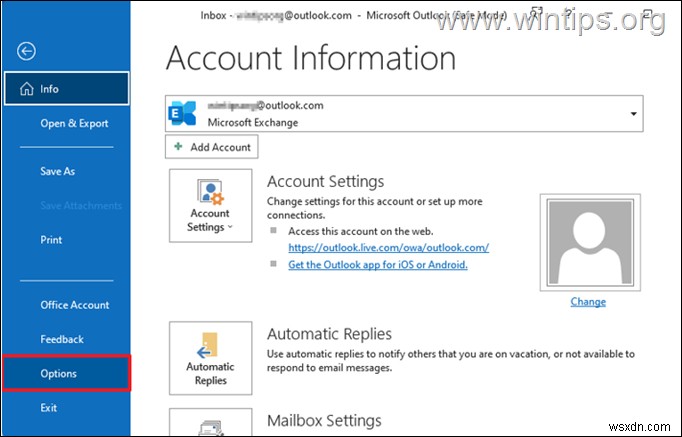The width and height of the screenshot is (682, 437).
Task: Click the Account Settings heading text
Action: point(325,181)
